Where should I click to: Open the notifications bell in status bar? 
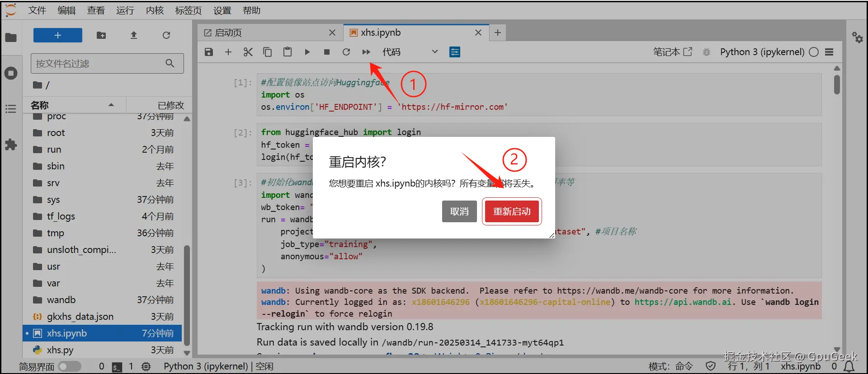pyautogui.click(x=849, y=366)
